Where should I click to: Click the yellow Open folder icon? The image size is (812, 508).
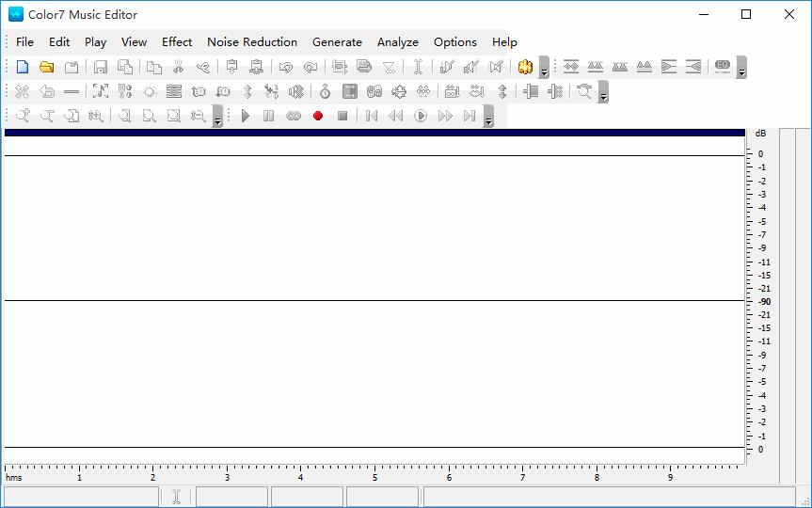pos(47,67)
